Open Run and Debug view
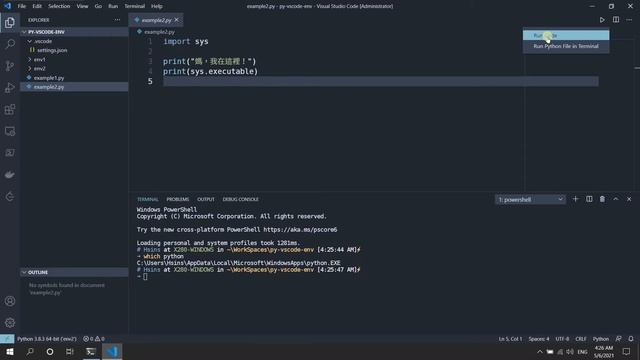This screenshot has width=640, height=360. [x=10, y=88]
